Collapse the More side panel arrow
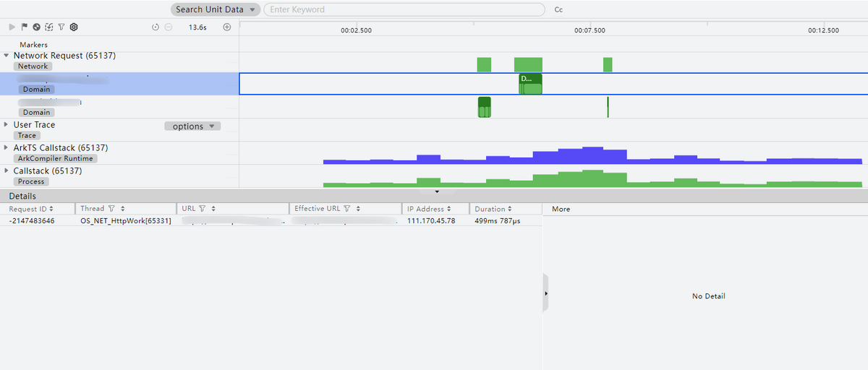The height and width of the screenshot is (370, 868). coord(545,293)
